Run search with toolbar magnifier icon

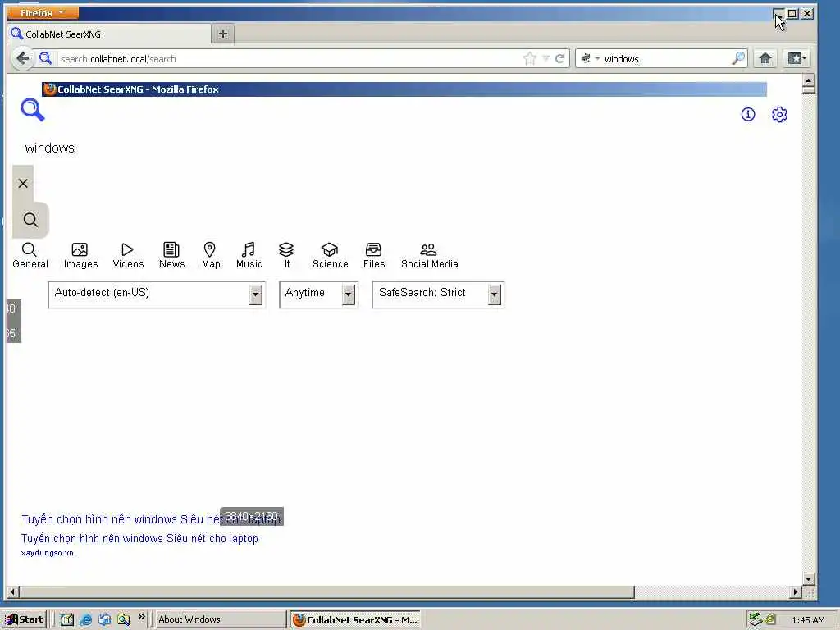click(738, 58)
